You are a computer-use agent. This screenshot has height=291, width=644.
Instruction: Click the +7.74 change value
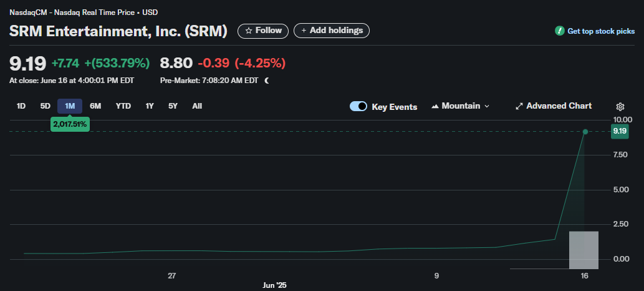point(65,64)
